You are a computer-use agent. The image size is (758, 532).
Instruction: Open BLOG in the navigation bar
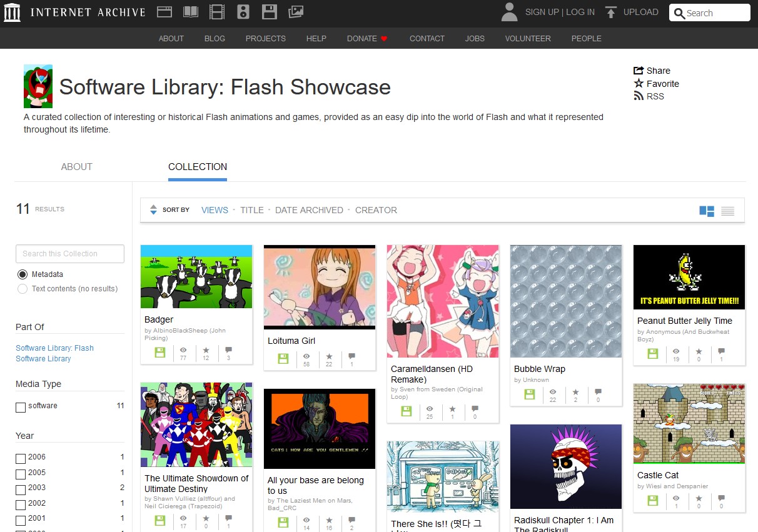click(215, 39)
